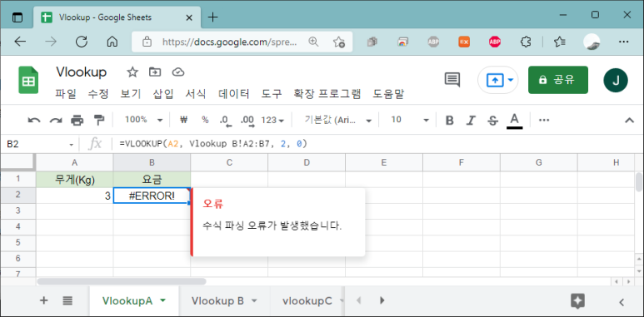The image size is (644, 317).
Task: Open browser extensions puzzle icon
Action: pyautogui.click(x=526, y=42)
